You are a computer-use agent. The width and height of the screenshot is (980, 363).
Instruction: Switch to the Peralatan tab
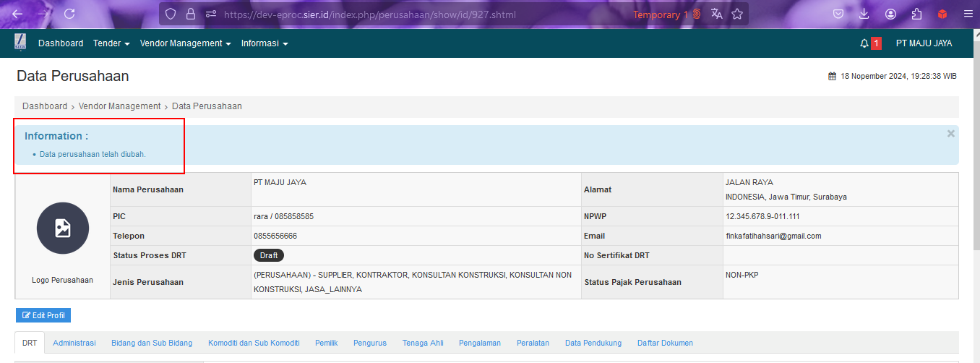point(533,343)
